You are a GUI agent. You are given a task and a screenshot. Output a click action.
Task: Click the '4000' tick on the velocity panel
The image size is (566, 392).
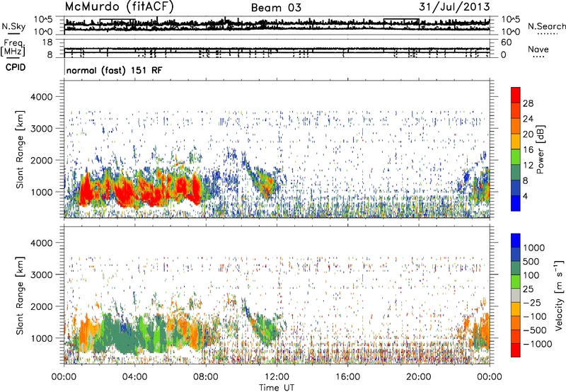coord(42,243)
